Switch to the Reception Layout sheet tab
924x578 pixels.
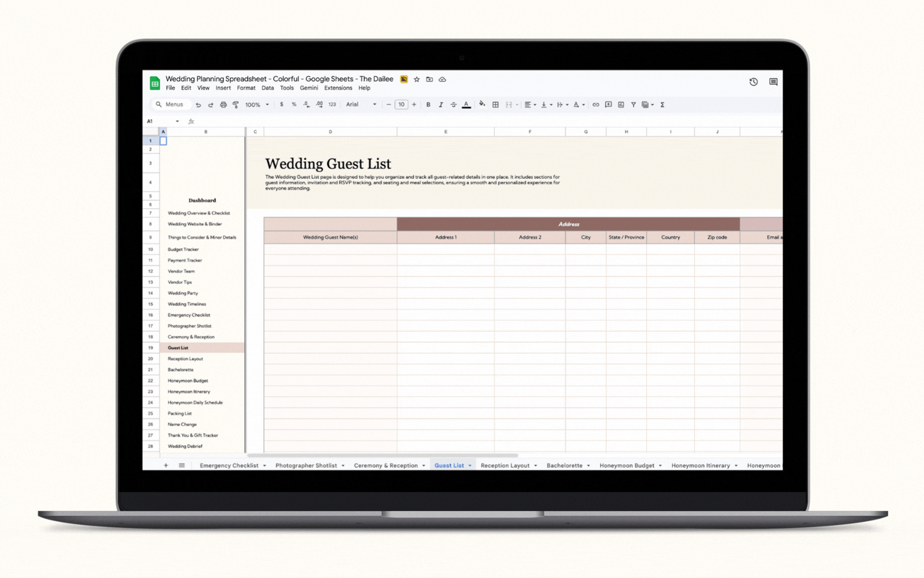[x=505, y=466]
